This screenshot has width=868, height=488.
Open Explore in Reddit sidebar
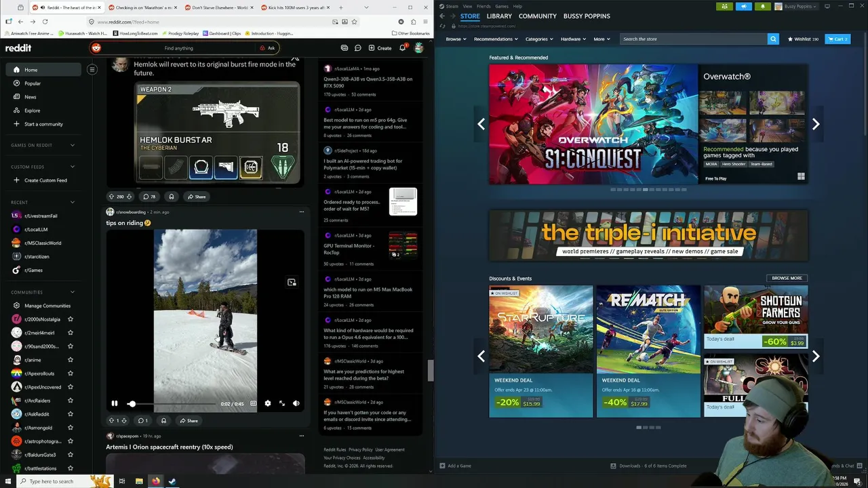[x=32, y=110]
